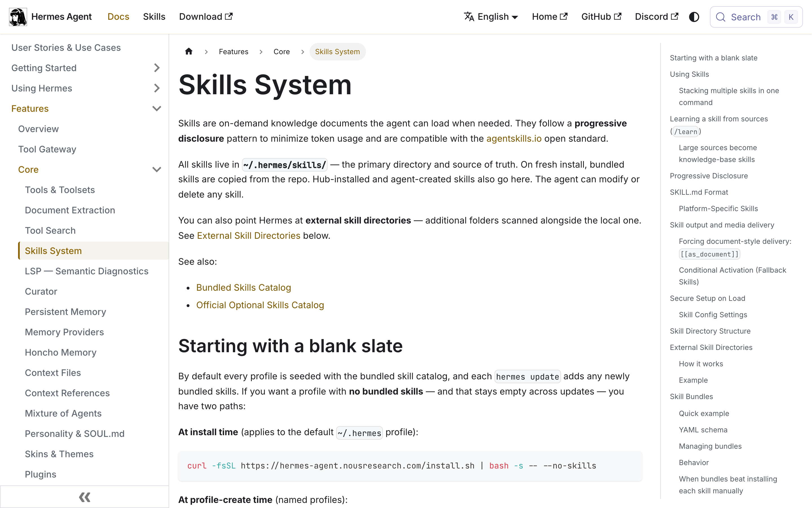The height and width of the screenshot is (508, 812).
Task: Follow the agentskills.io link
Action: [x=514, y=138]
